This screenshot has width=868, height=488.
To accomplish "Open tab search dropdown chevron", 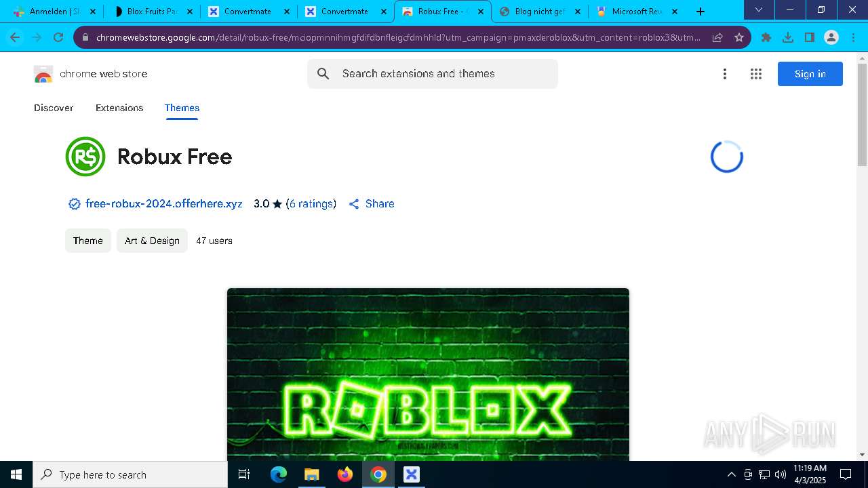I will tap(759, 9).
